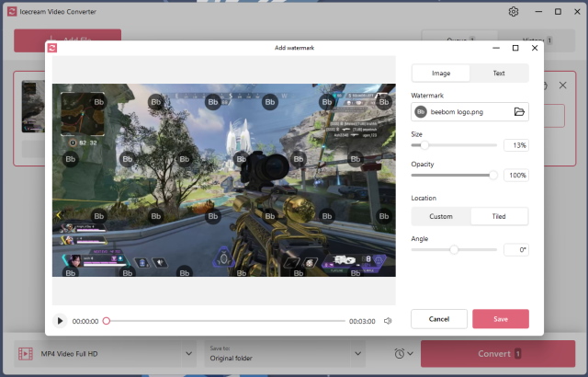The height and width of the screenshot is (377, 588).
Task: Click the Size percentage input field
Action: tap(515, 145)
